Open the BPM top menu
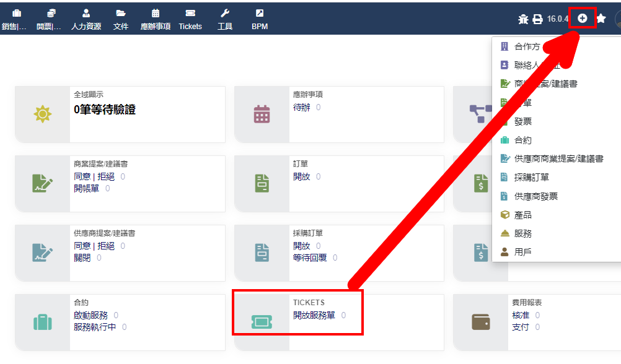The height and width of the screenshot is (364, 621). (x=260, y=19)
